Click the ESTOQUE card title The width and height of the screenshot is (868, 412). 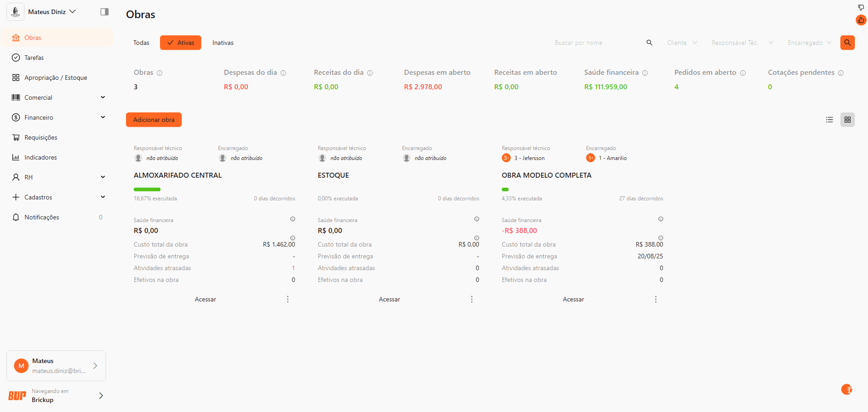[x=333, y=175]
